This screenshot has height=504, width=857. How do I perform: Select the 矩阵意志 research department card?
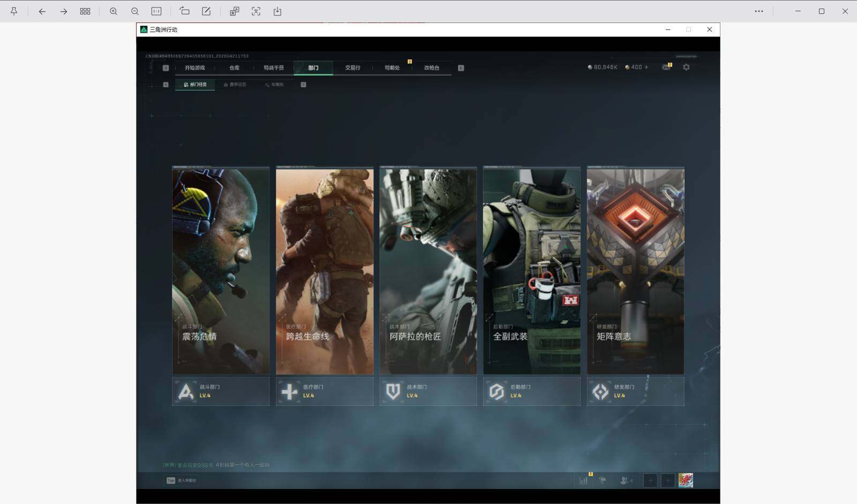click(x=635, y=270)
